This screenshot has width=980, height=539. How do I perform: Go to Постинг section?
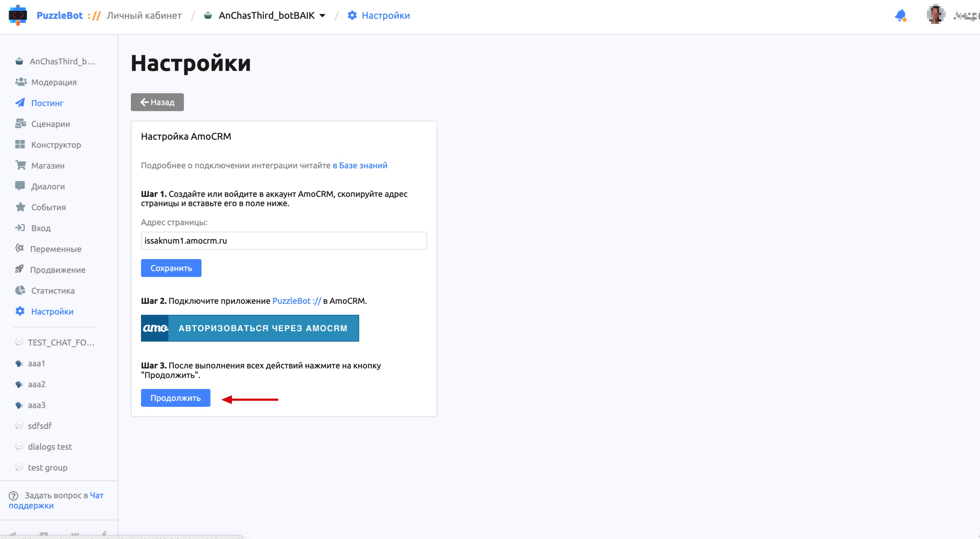point(47,103)
